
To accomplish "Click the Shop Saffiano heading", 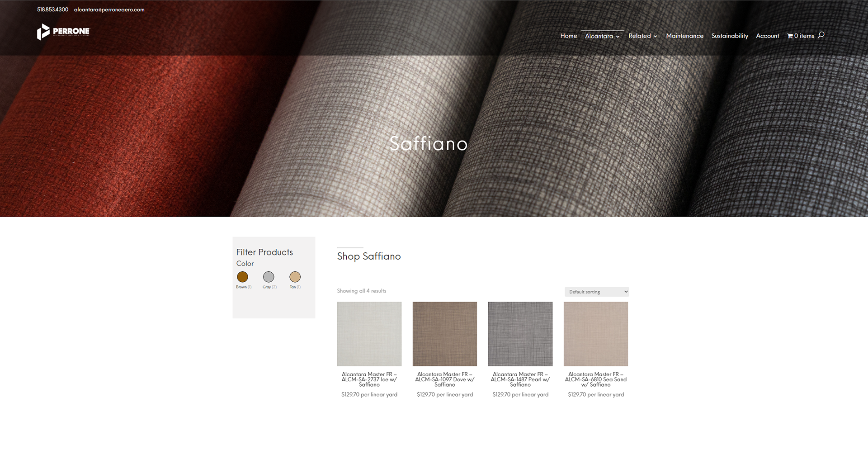I will [368, 256].
